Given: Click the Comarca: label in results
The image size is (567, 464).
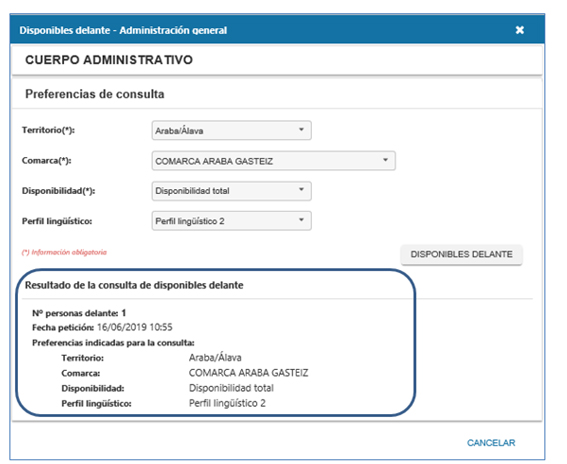Looking at the screenshot, I should tap(81, 373).
